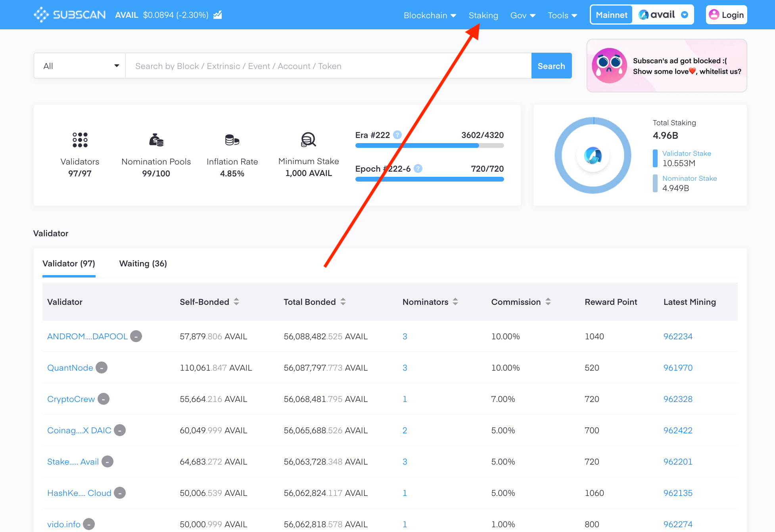775x532 pixels.
Task: Click the Inflation Rate coins icon
Action: (232, 140)
